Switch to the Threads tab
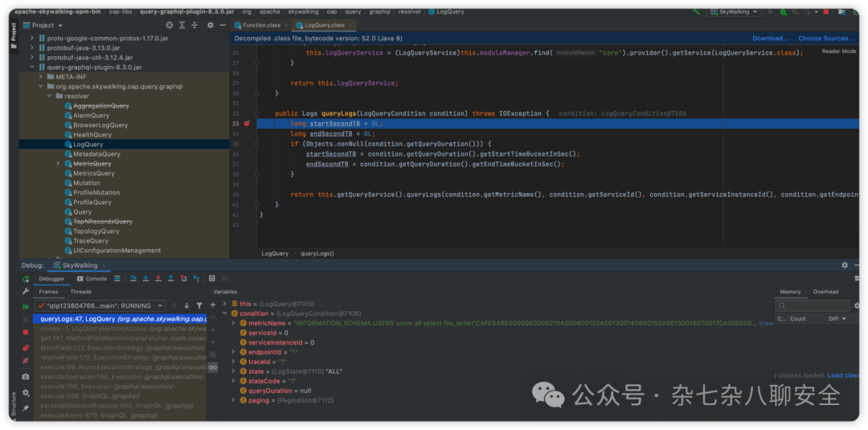The height and width of the screenshot is (430, 868). click(x=81, y=292)
